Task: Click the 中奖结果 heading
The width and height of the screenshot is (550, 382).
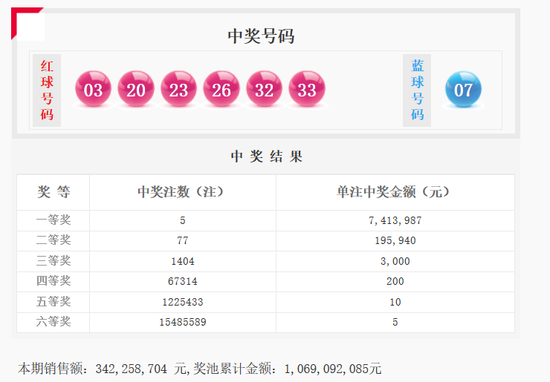Action: (267, 156)
